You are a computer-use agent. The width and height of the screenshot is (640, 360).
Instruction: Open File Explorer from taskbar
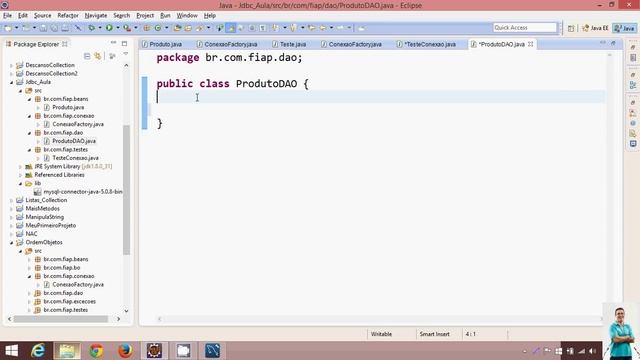67,351
